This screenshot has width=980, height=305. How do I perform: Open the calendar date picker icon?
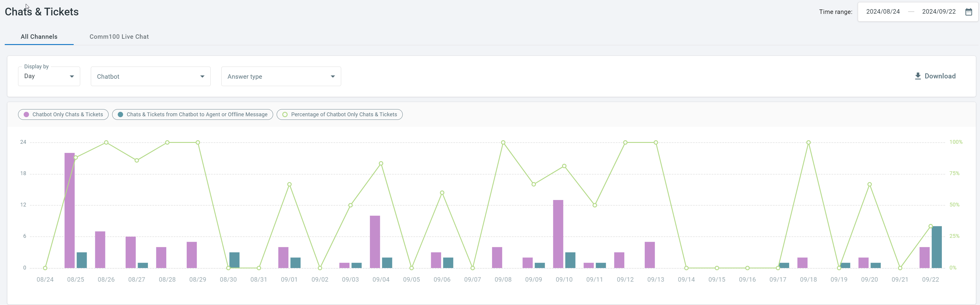968,12
